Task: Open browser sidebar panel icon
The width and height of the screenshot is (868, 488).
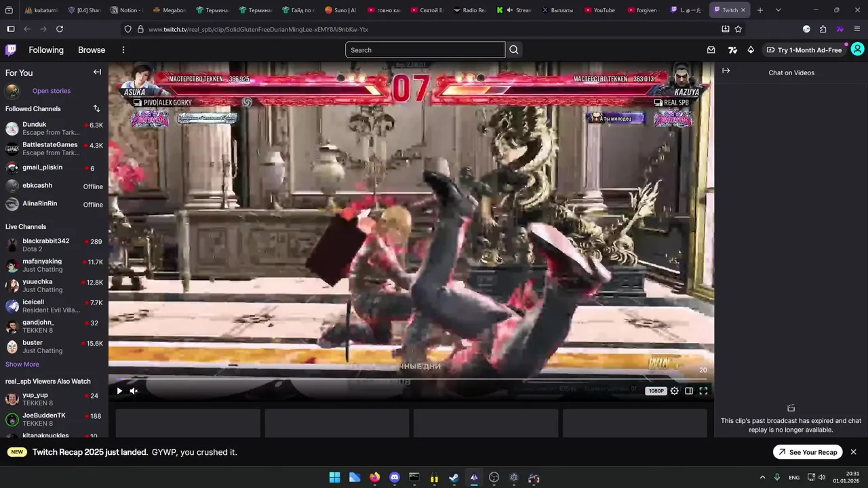Action: point(10,29)
